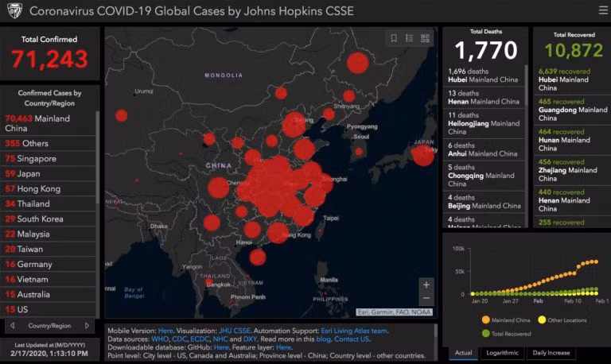Open the GitHub 'Here' database link

221,347
